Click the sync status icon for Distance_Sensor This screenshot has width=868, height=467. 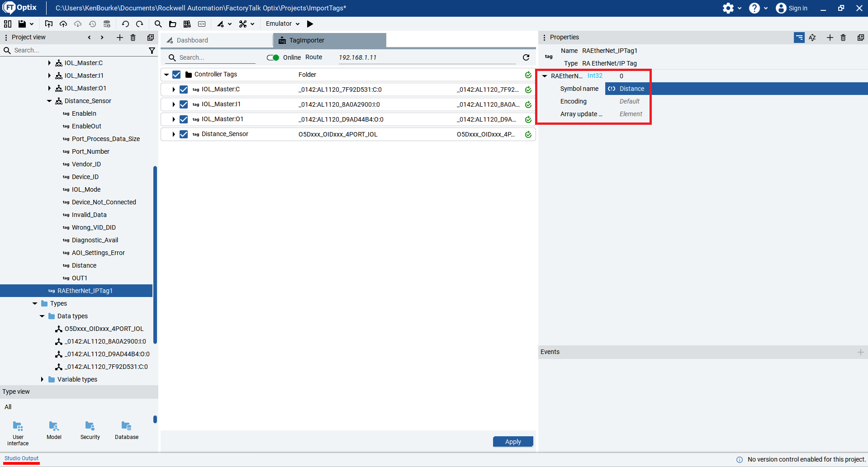pos(528,134)
